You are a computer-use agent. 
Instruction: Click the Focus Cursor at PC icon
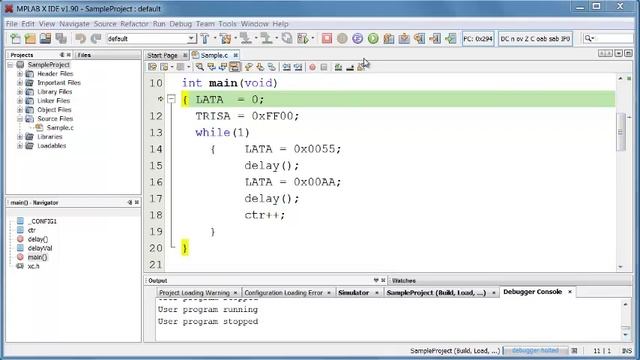(x=451, y=39)
